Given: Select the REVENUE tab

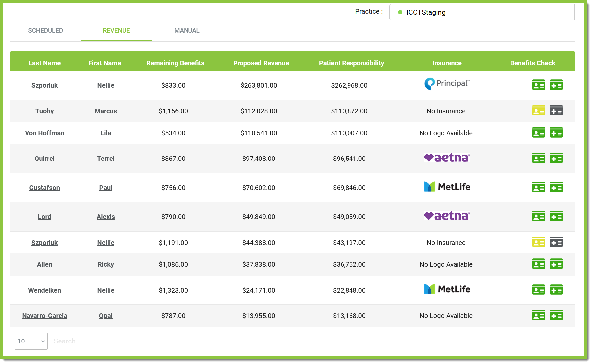Looking at the screenshot, I should pos(116,30).
